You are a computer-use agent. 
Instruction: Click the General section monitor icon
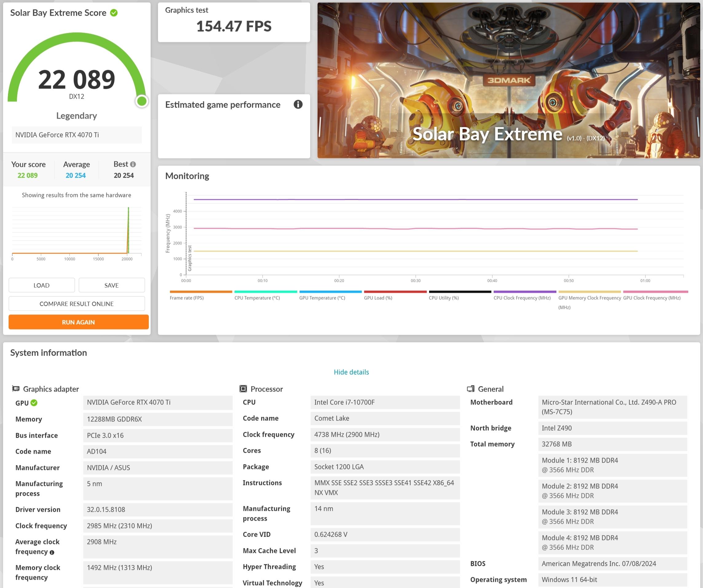[471, 389]
